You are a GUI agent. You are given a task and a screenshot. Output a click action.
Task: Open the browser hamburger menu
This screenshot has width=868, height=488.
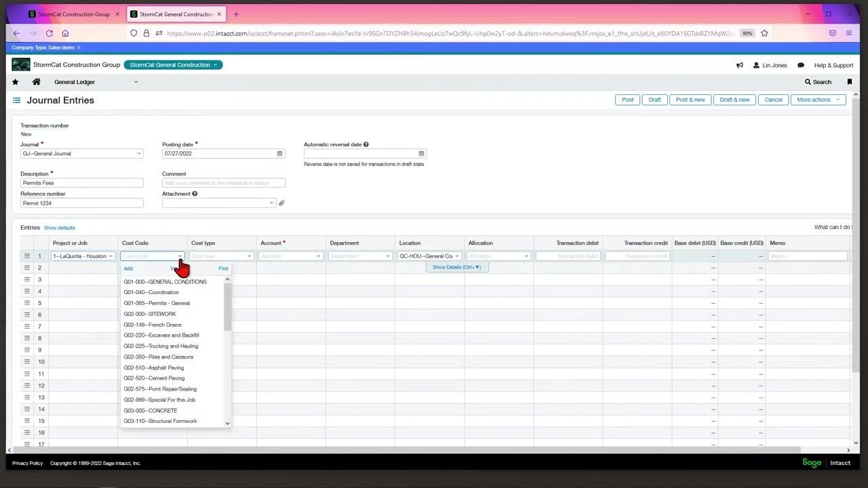tap(849, 33)
